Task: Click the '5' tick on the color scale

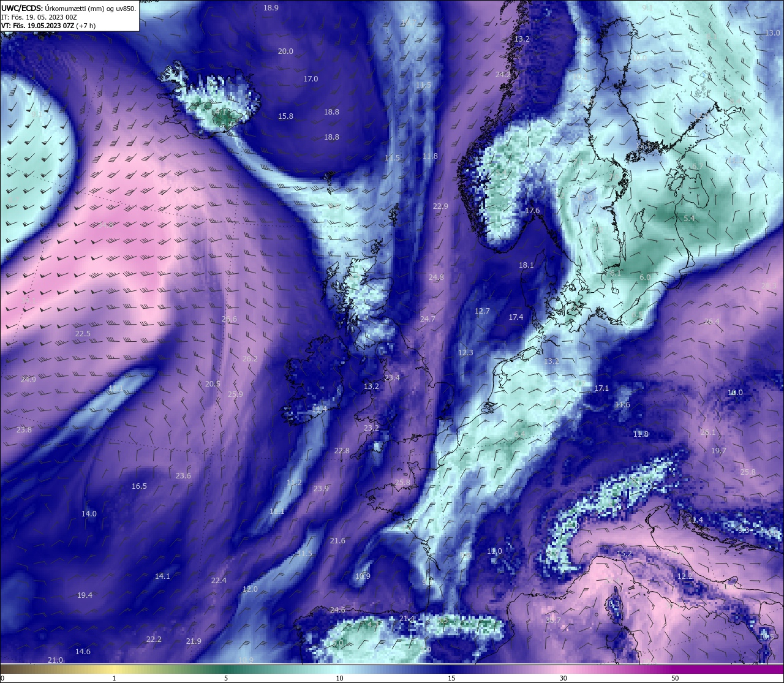Action: [x=226, y=678]
